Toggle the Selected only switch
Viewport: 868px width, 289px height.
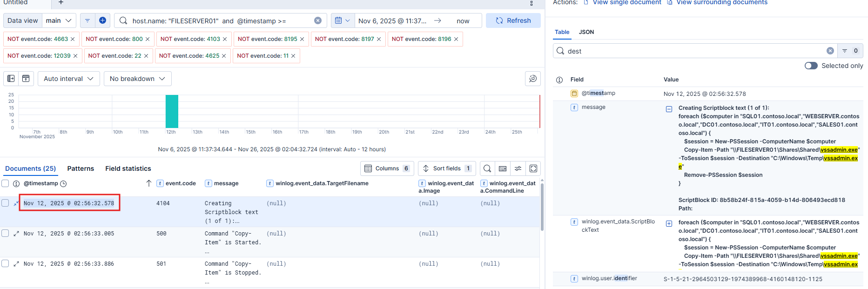(811, 66)
